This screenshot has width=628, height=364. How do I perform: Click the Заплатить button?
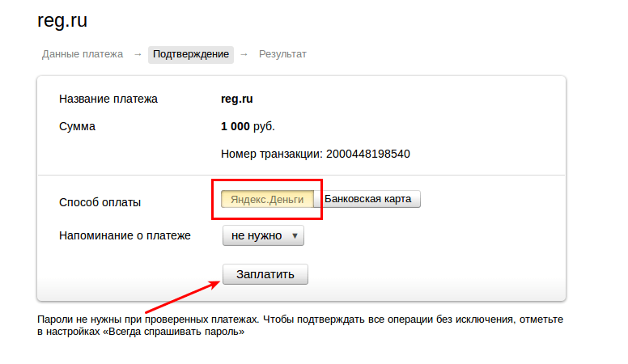click(x=265, y=274)
